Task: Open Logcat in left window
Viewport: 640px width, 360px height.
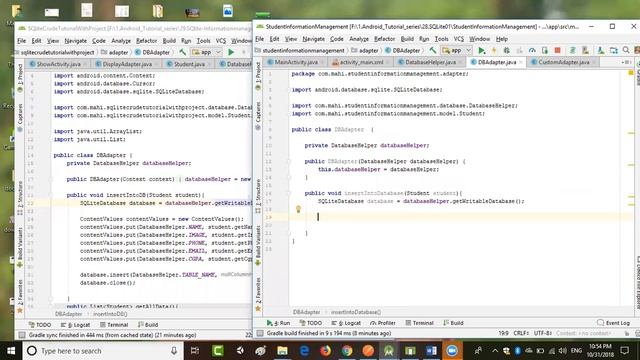Action: point(75,325)
